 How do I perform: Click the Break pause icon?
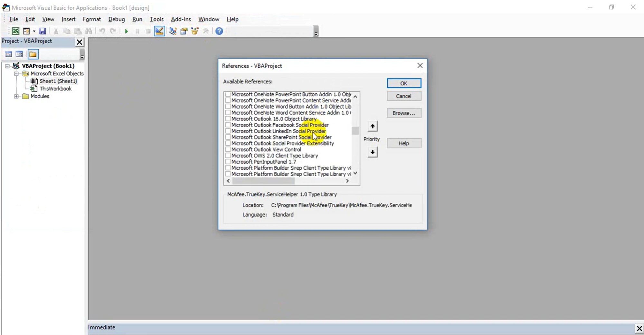click(137, 31)
